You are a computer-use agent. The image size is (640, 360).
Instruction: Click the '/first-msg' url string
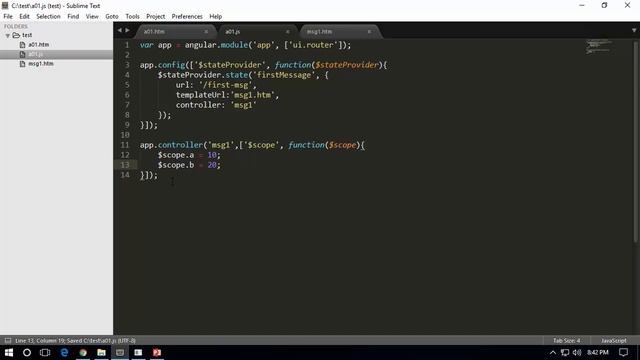[226, 85]
